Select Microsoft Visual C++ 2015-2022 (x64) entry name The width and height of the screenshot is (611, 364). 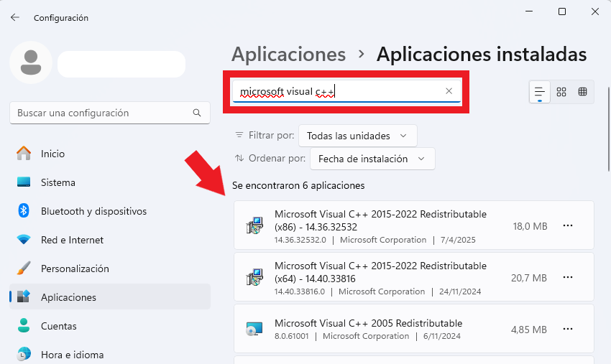[380, 272]
